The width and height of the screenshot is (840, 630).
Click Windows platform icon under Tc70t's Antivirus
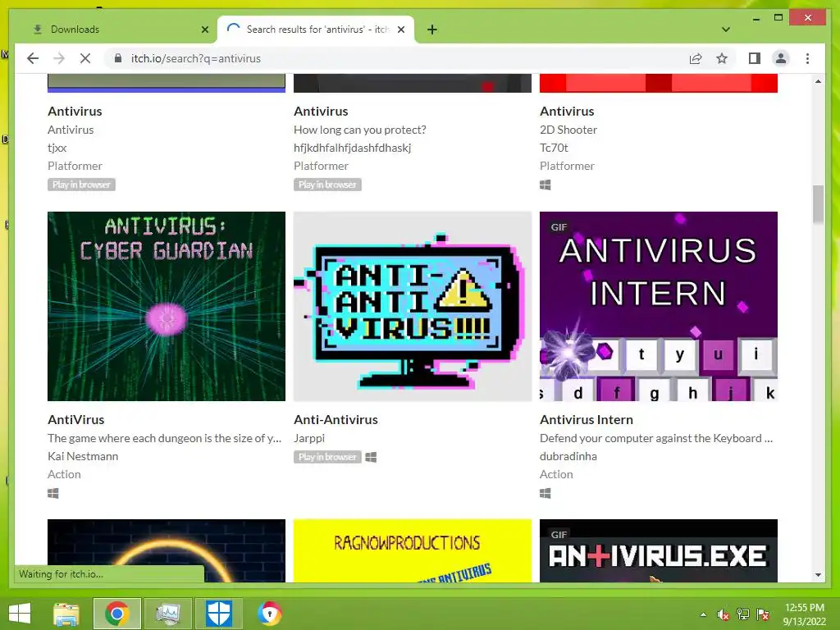pos(545,185)
